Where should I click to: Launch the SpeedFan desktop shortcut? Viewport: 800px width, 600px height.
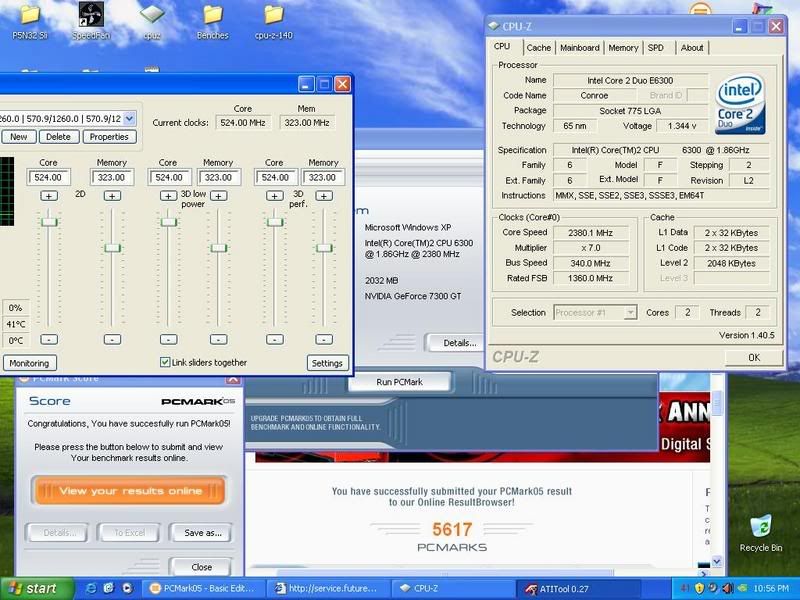click(x=91, y=20)
